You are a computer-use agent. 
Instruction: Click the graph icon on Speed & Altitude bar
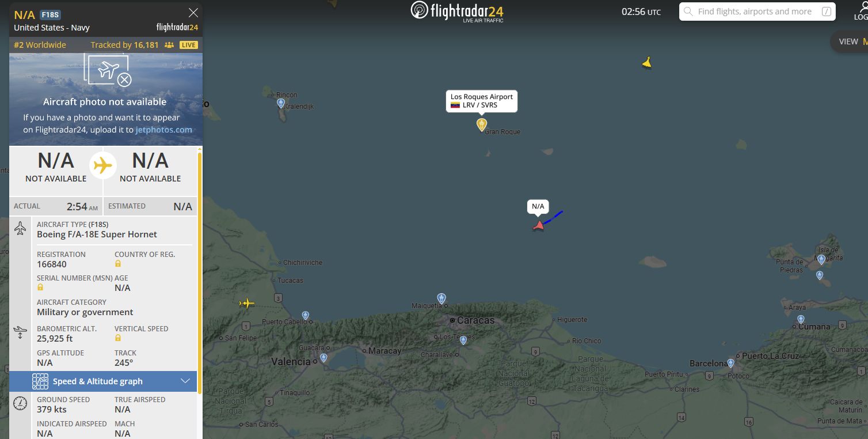tap(40, 381)
